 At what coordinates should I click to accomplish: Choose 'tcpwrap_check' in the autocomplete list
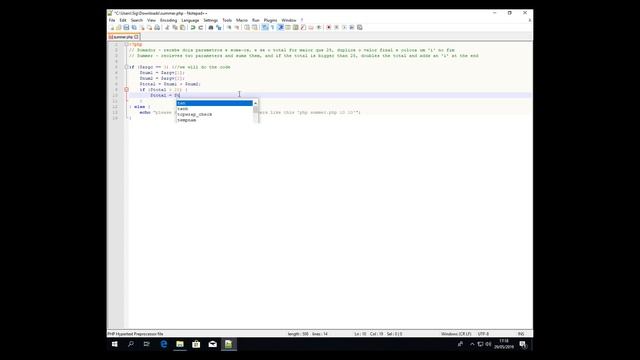(214, 115)
